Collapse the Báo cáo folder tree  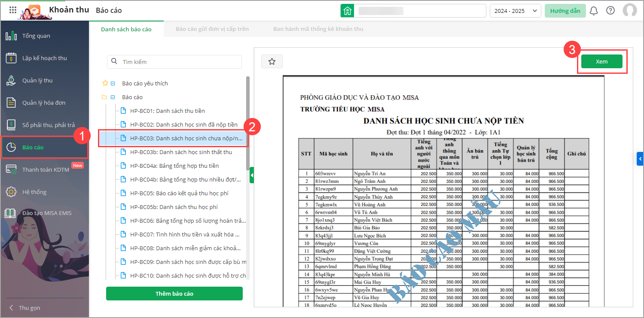point(113,97)
